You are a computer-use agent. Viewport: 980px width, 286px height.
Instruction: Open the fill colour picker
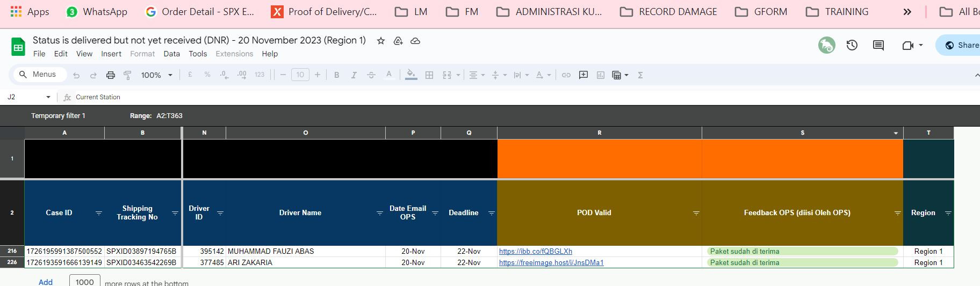411,75
